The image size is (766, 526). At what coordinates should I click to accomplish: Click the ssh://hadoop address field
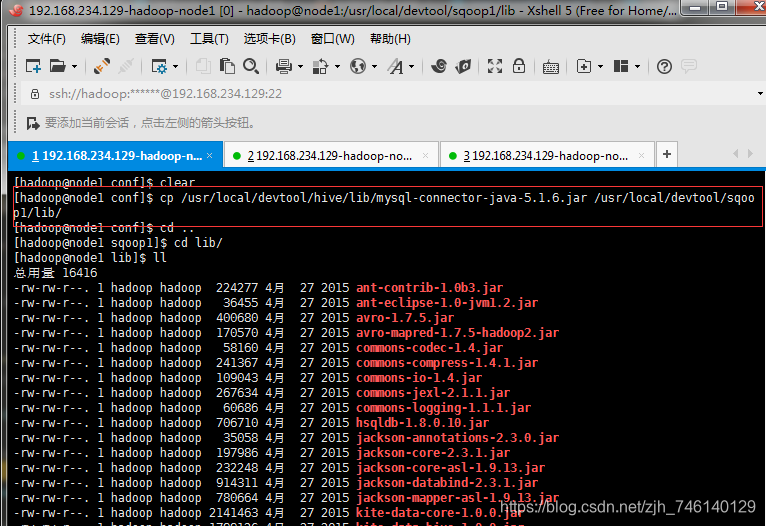click(391, 94)
